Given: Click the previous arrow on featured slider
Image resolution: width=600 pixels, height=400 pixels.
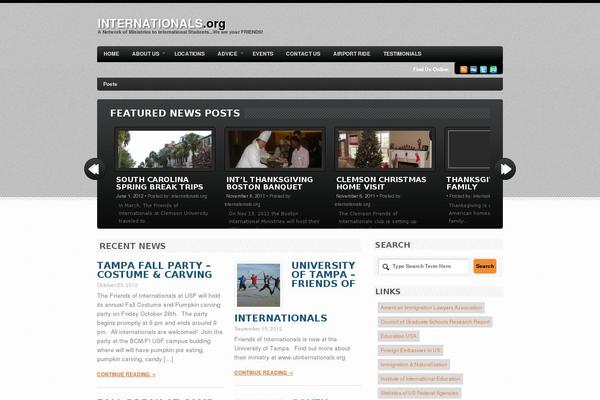Looking at the screenshot, I should tap(94, 169).
